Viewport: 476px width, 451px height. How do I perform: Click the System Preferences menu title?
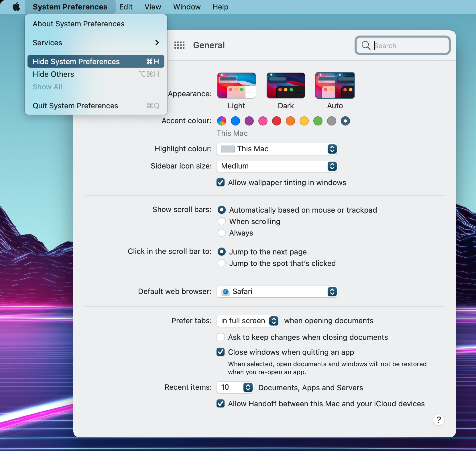point(70,7)
